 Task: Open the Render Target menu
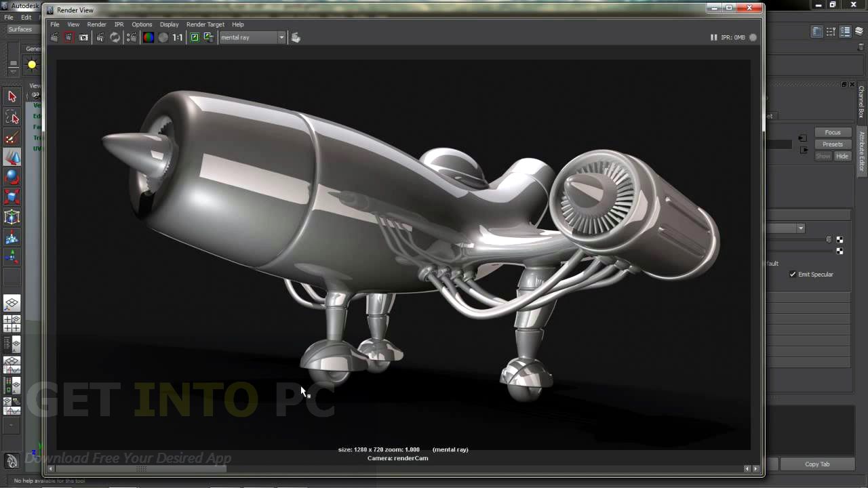(x=205, y=24)
